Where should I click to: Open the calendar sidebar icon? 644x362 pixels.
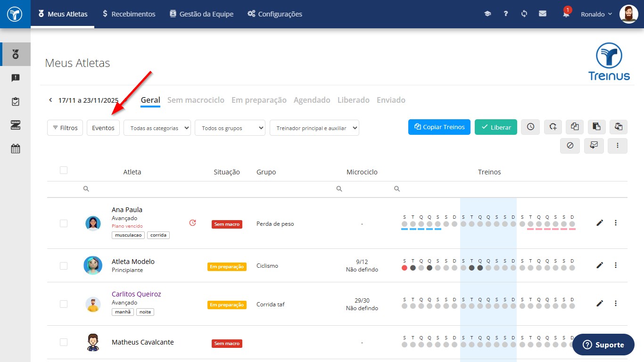16,148
